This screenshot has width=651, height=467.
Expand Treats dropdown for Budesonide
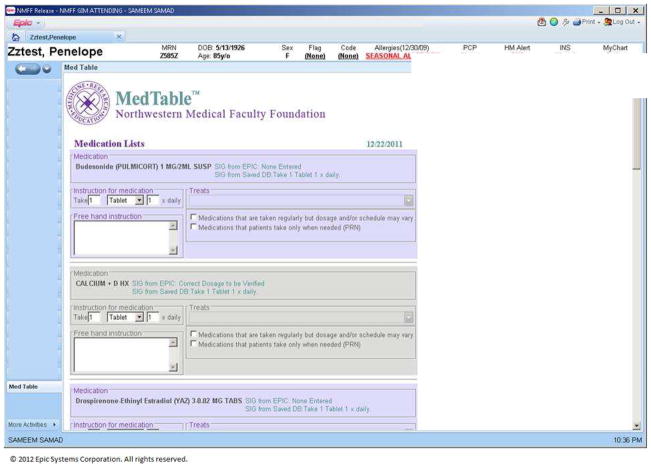click(408, 200)
